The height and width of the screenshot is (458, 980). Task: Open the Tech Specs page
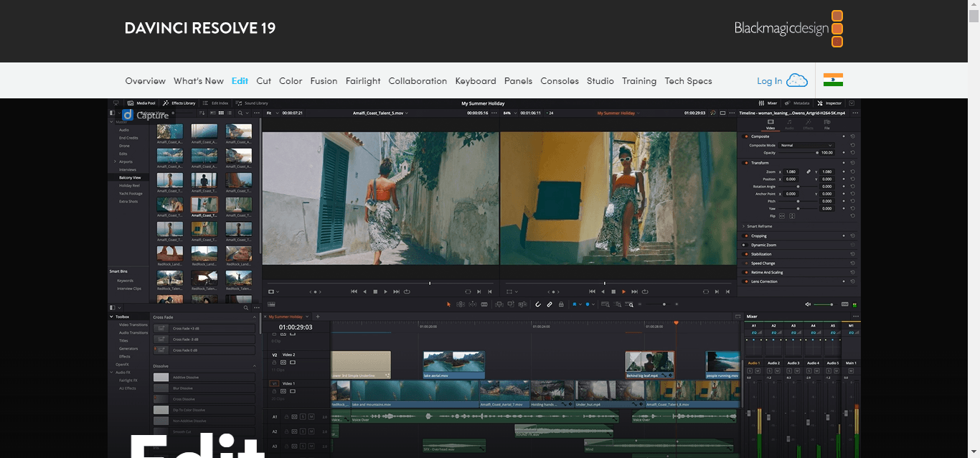point(688,81)
